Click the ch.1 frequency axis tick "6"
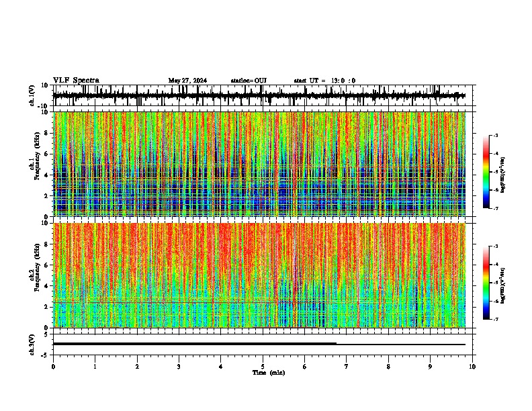The width and height of the screenshot is (532, 411). point(46,154)
